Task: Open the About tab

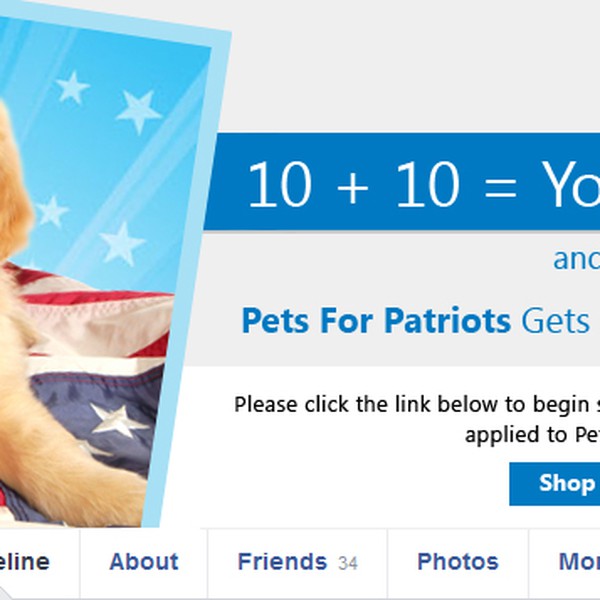Action: point(143,562)
